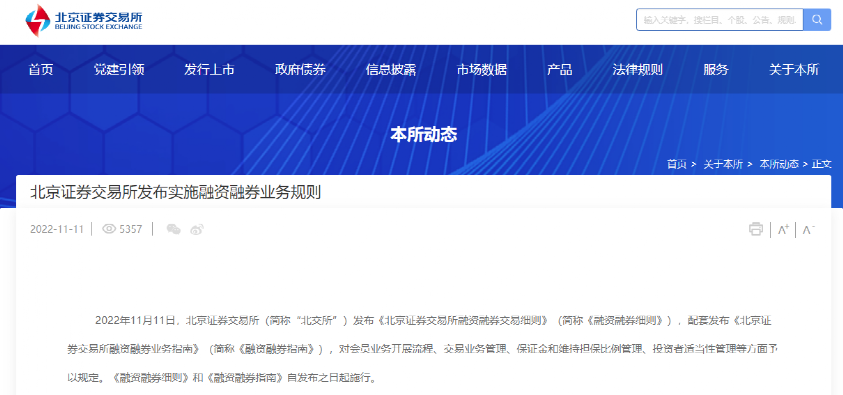Click the magnifier search button
The height and width of the screenshot is (395, 843).
(x=817, y=20)
